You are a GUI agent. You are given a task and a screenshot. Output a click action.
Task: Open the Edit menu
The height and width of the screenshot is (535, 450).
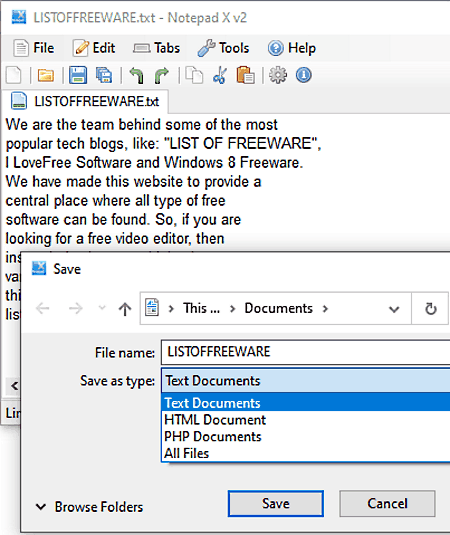(94, 48)
